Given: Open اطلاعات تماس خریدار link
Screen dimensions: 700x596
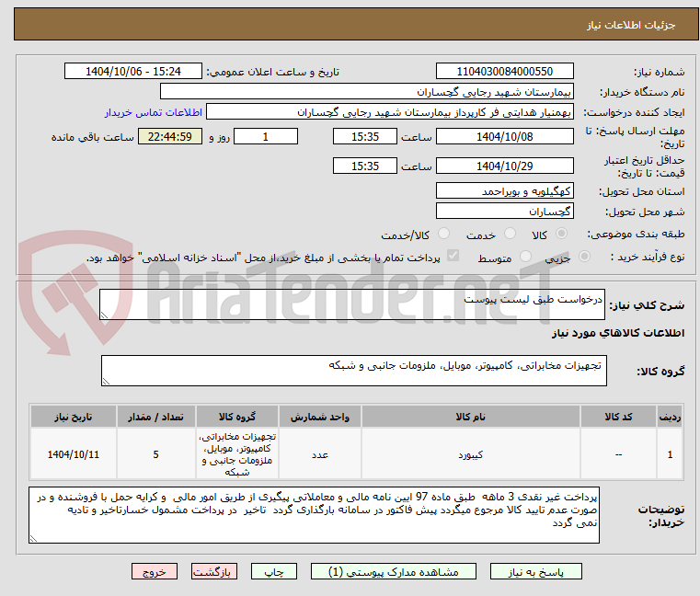Looking at the screenshot, I should (154, 112).
